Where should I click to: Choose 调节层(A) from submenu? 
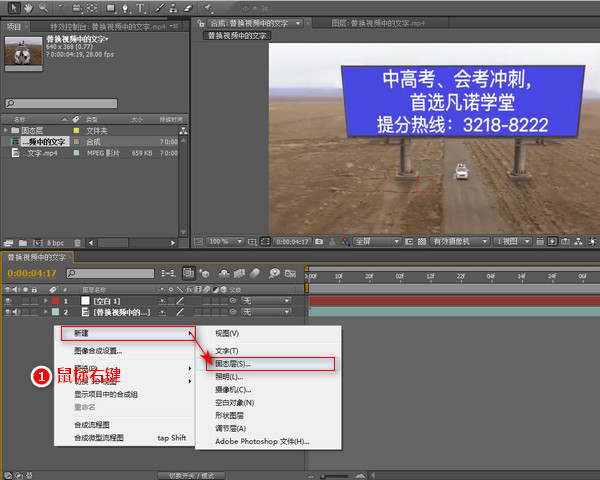point(230,428)
